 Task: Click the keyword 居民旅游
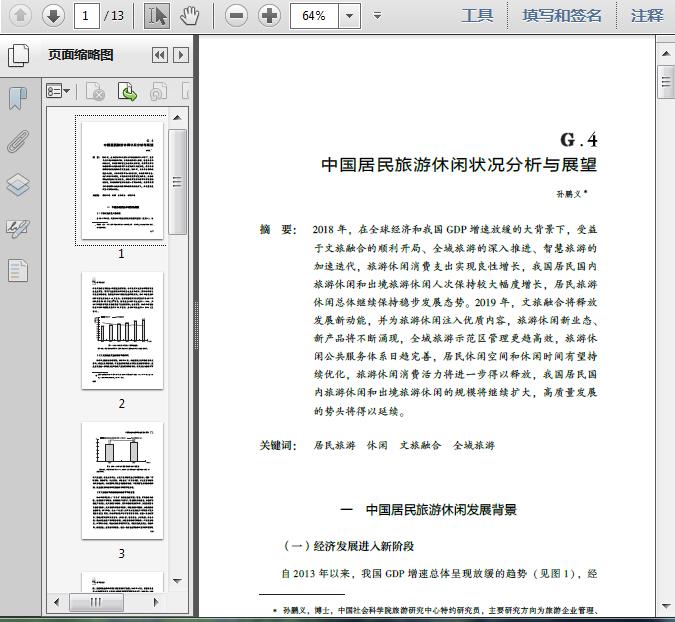334,445
